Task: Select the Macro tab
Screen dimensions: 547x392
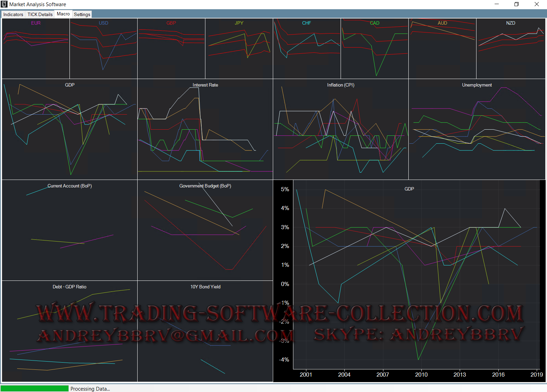Action: click(63, 14)
